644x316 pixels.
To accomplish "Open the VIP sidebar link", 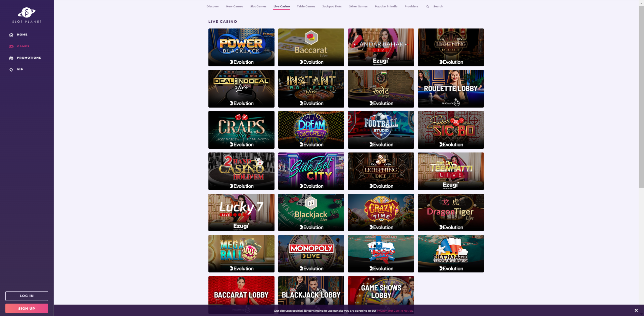I will pos(20,70).
